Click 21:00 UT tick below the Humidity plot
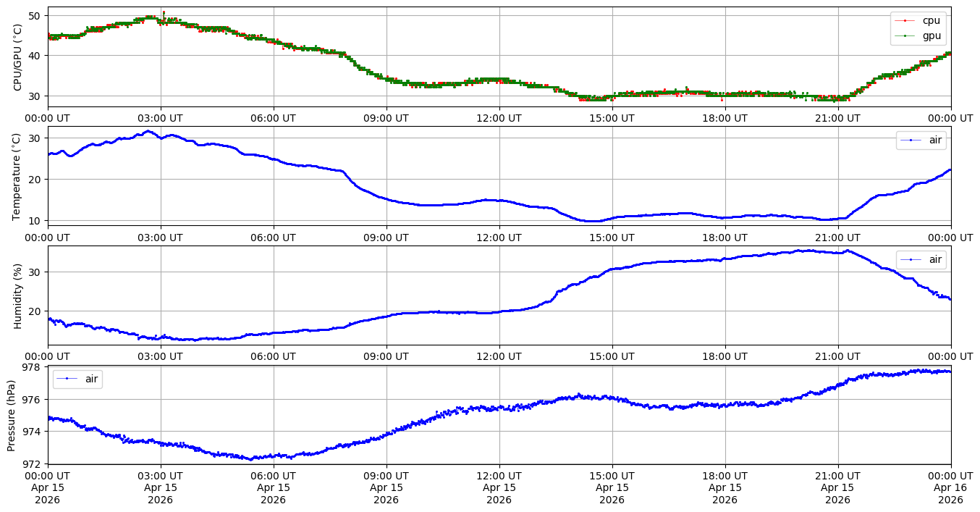This screenshot has height=512, width=980. pyautogui.click(x=837, y=356)
